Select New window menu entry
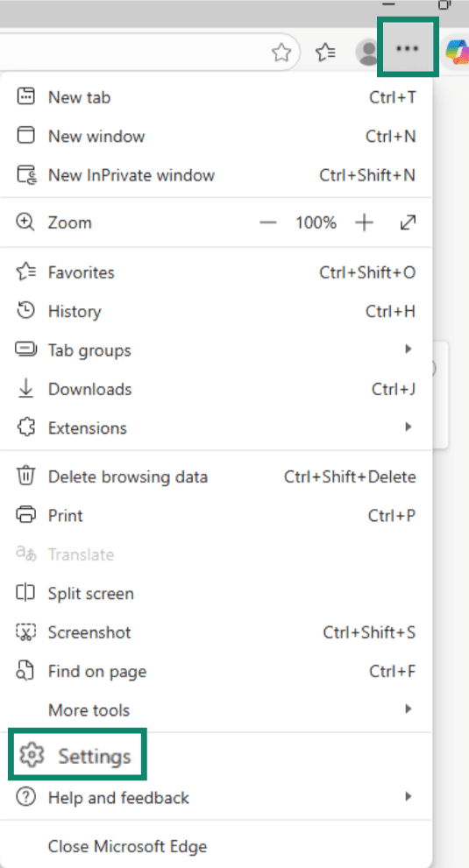The height and width of the screenshot is (868, 469). point(217,136)
